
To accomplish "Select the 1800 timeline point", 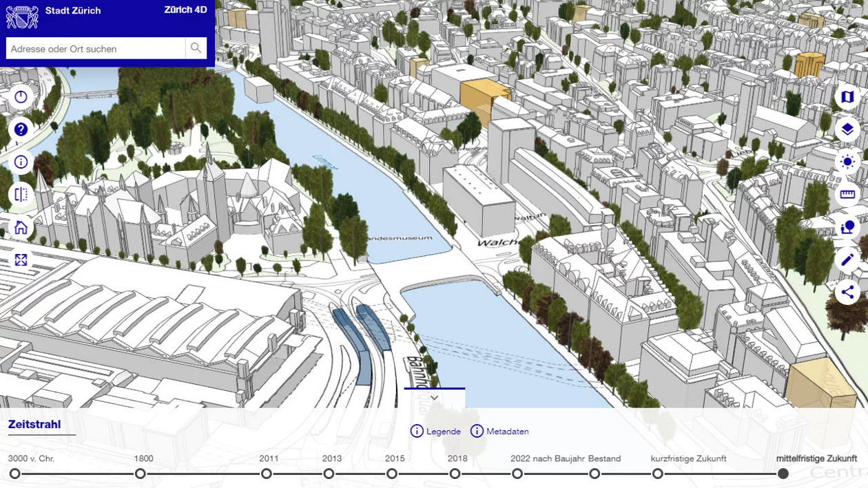I will (140, 474).
